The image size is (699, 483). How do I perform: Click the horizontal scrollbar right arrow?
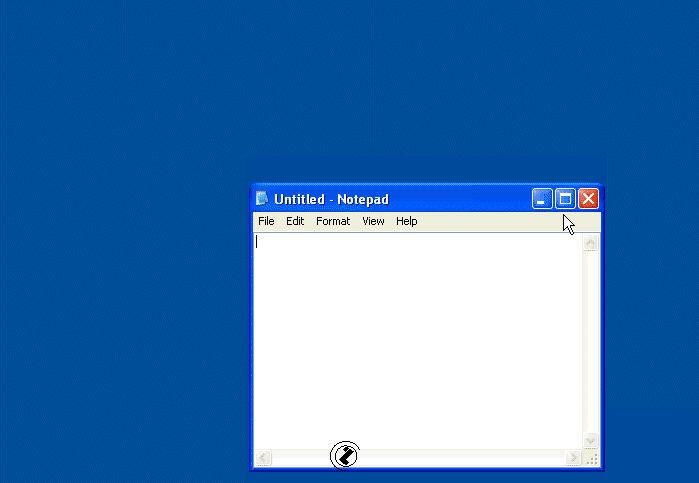tap(573, 458)
